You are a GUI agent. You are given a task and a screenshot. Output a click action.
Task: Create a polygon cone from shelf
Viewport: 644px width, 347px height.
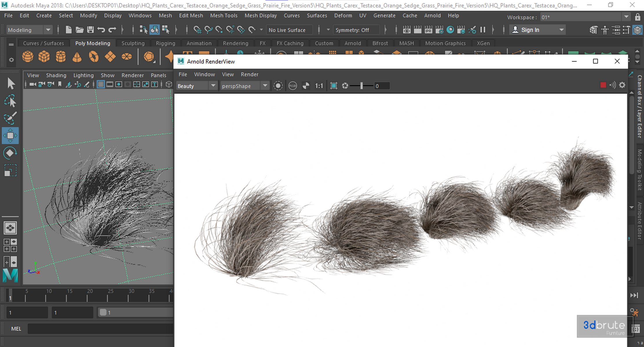point(77,56)
